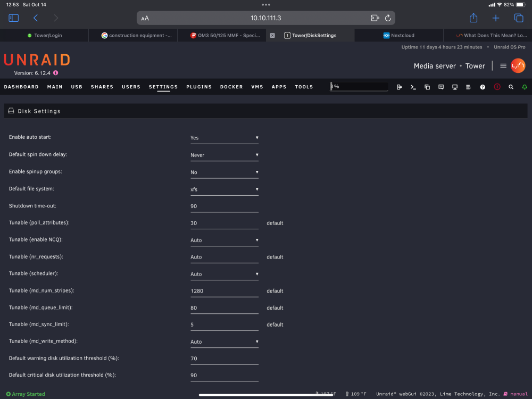Image resolution: width=532 pixels, height=399 pixels.
Task: Open the Enable spinup groups dropdown
Action: coord(225,172)
